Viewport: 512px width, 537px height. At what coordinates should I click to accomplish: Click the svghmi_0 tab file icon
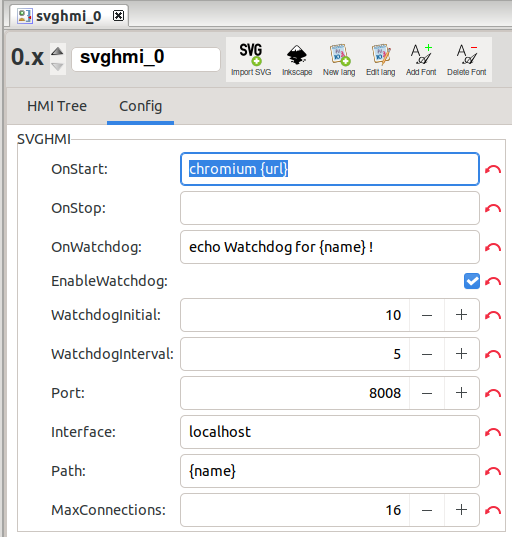(x=25, y=16)
